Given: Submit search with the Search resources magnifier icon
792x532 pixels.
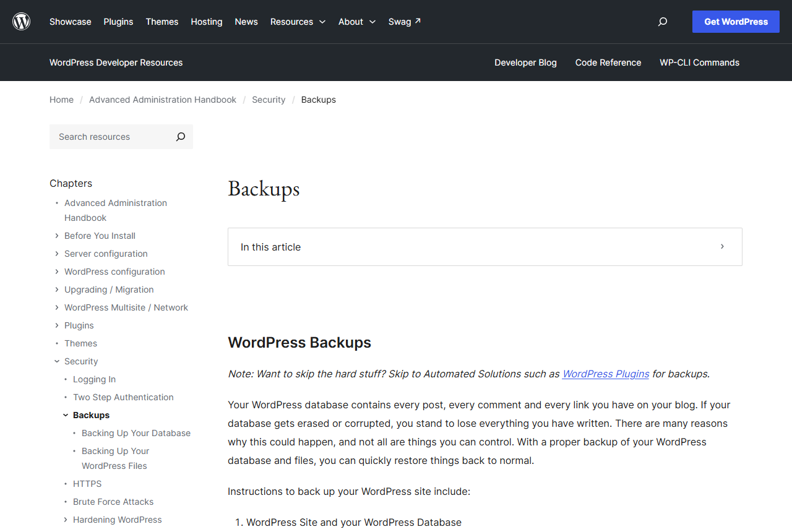Looking at the screenshot, I should [181, 137].
